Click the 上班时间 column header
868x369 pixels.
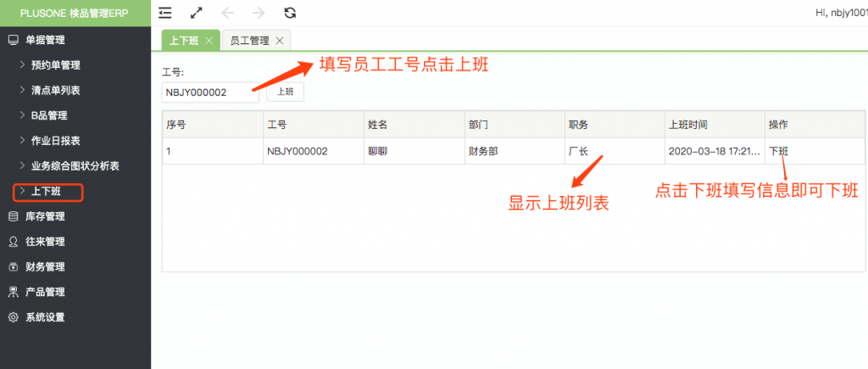715,125
